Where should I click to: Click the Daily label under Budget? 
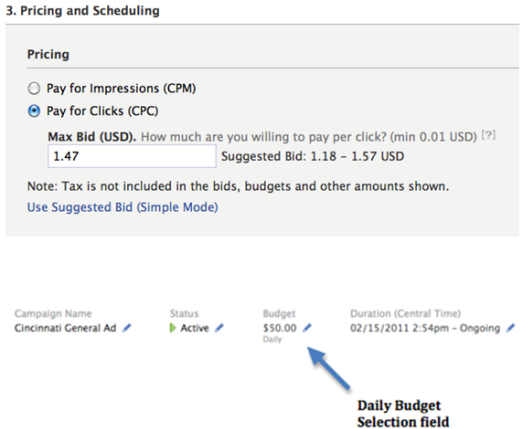coord(272,340)
